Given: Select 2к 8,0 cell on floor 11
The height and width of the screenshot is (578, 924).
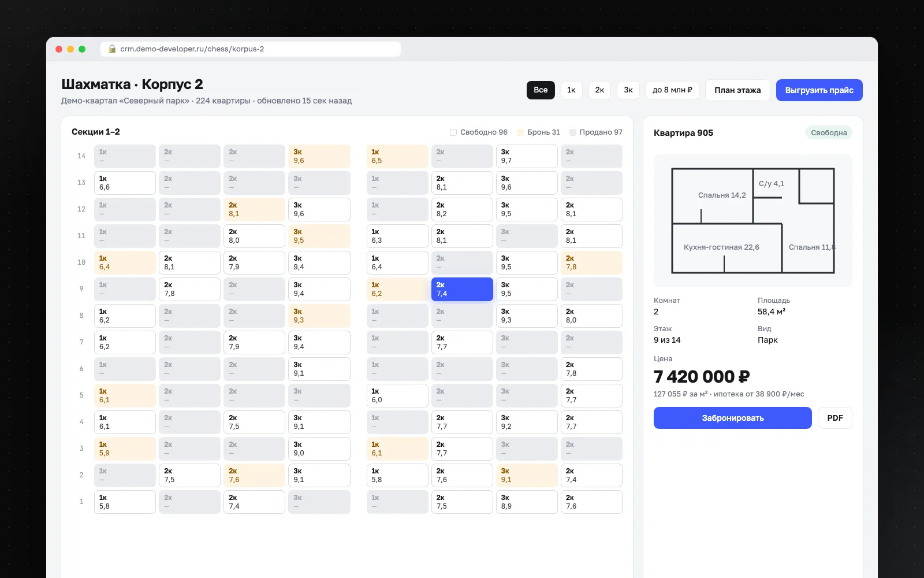Looking at the screenshot, I should pyautogui.click(x=254, y=236).
